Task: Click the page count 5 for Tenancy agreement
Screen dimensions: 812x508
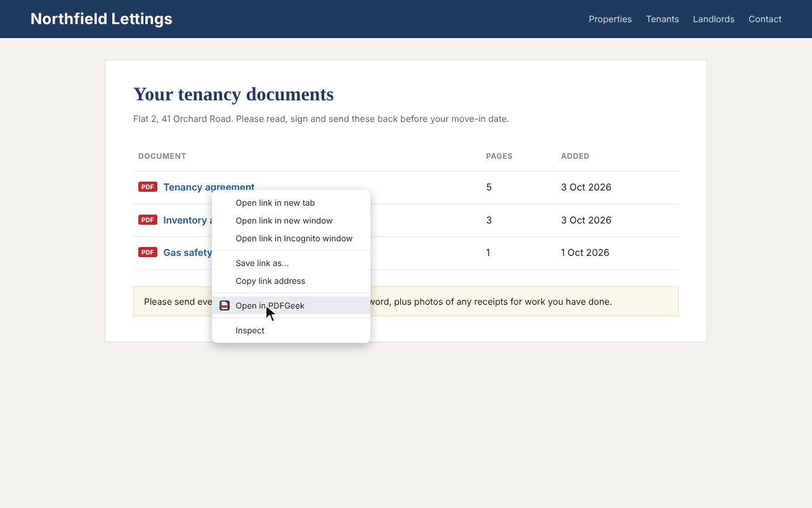Action: 488,187
